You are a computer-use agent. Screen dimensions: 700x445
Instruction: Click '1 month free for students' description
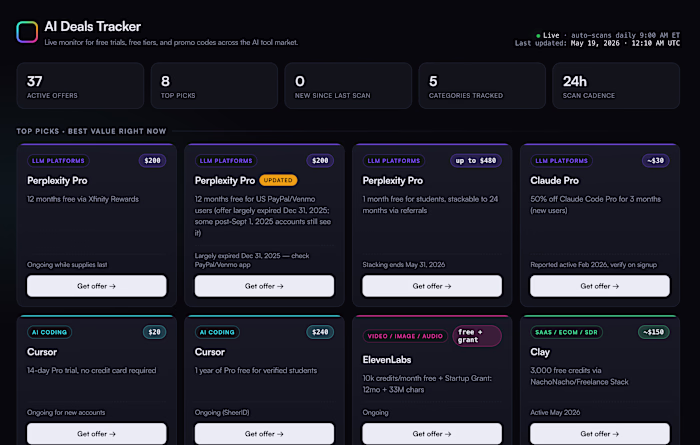point(430,204)
